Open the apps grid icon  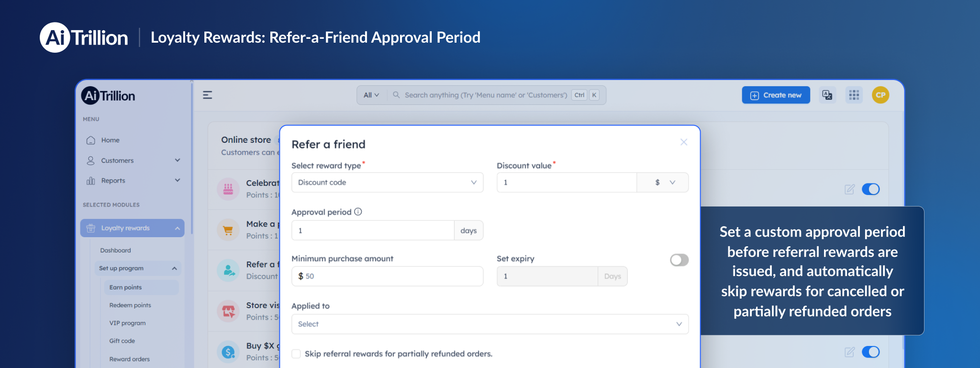854,95
